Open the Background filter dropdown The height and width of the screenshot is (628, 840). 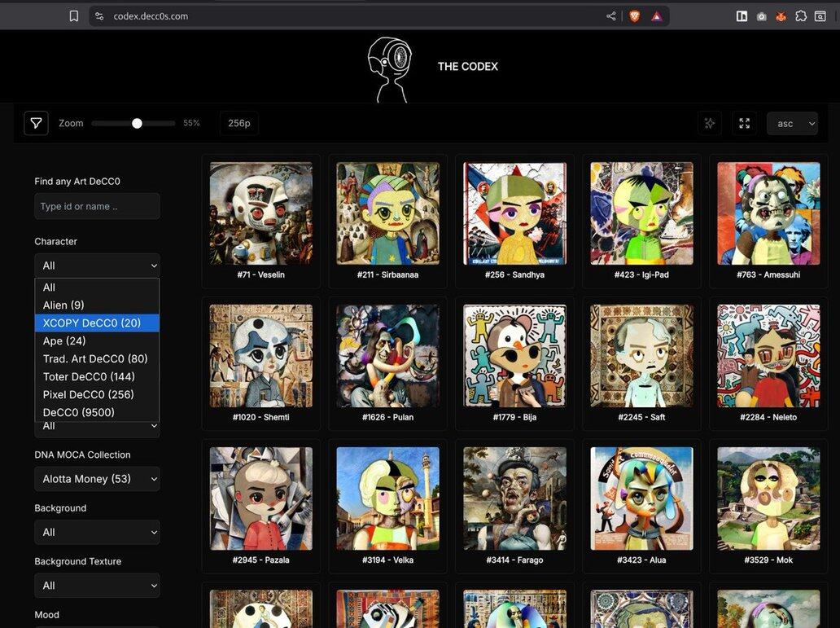pyautogui.click(x=97, y=532)
